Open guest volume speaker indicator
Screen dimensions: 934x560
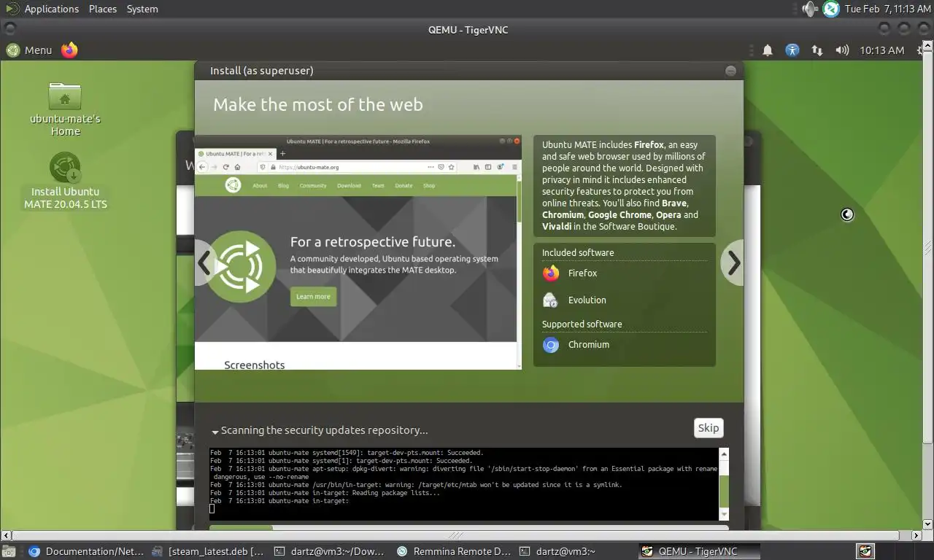point(842,50)
